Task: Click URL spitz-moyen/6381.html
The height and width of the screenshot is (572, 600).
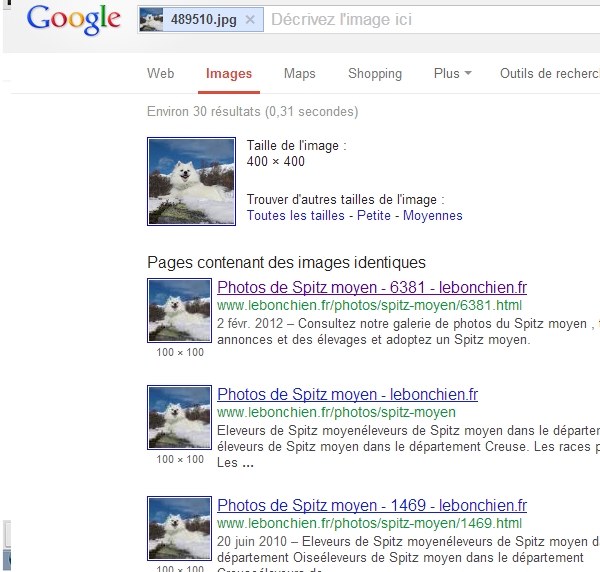Action: click(x=369, y=305)
